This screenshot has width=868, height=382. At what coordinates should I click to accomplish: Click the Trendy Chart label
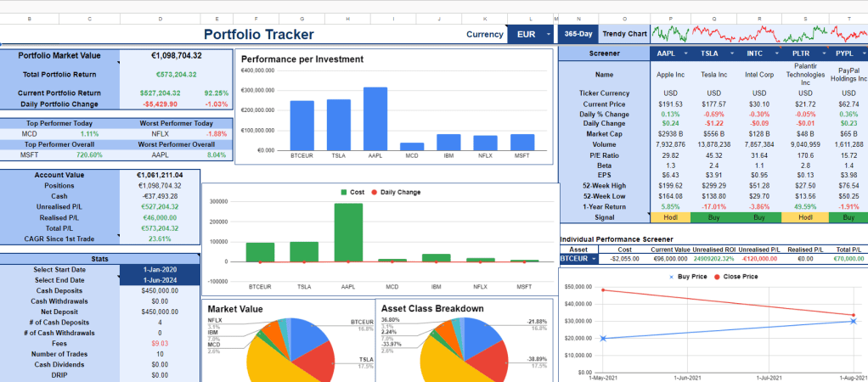pyautogui.click(x=624, y=35)
